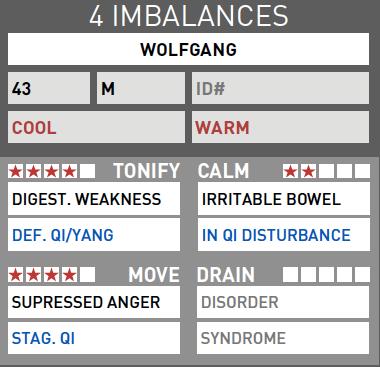This screenshot has height=367, width=380.
Task: Click the first star in CALM rating
Action: click(x=290, y=171)
